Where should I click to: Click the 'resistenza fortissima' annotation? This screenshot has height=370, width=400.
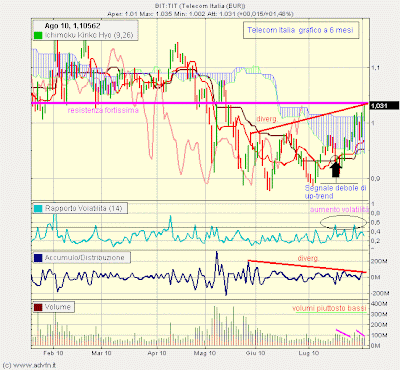[103, 110]
